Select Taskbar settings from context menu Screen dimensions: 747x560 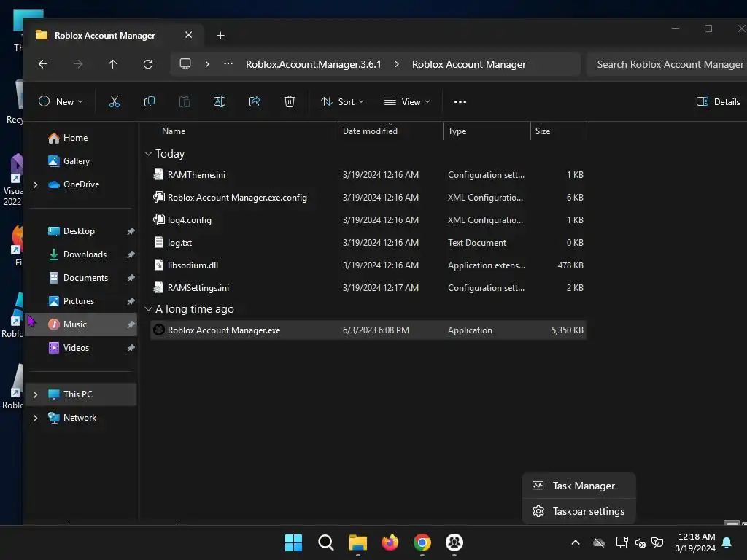(x=578, y=511)
